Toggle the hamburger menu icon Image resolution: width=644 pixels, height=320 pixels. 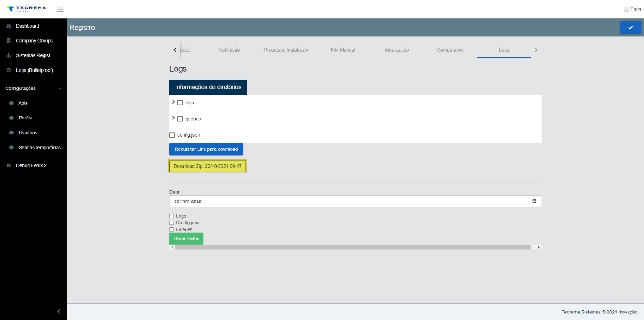click(x=60, y=9)
